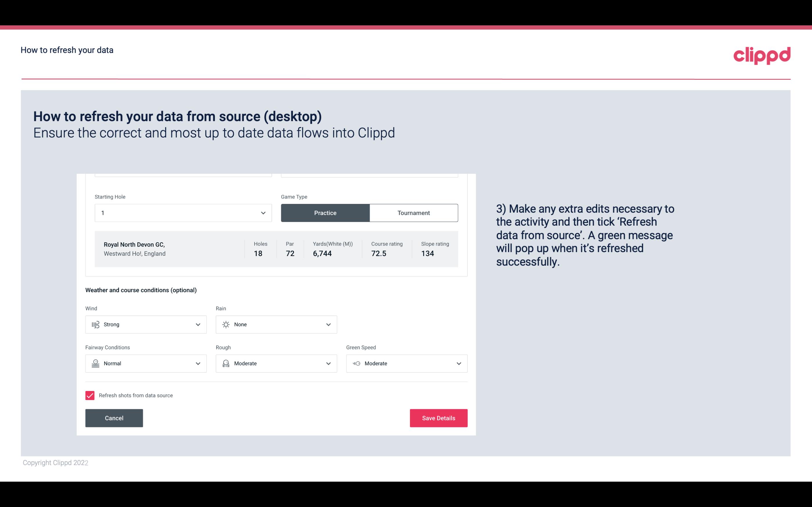Expand the Green Speed dropdown
The width and height of the screenshot is (812, 507).
click(x=459, y=363)
